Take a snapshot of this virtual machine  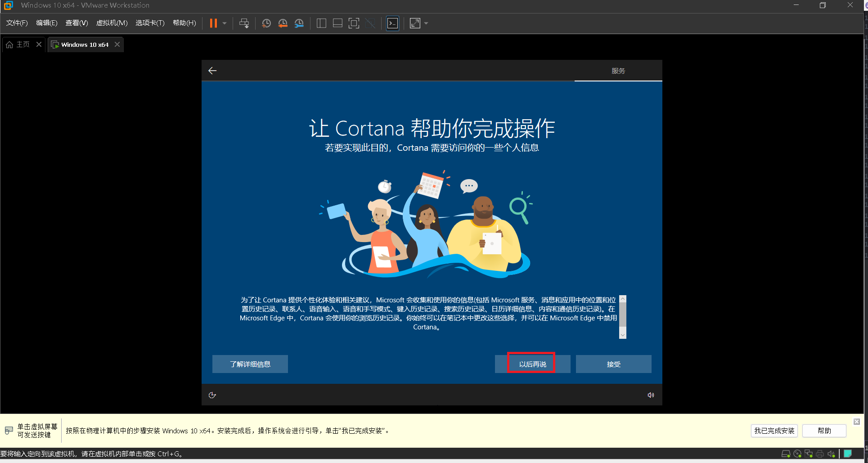[266, 23]
